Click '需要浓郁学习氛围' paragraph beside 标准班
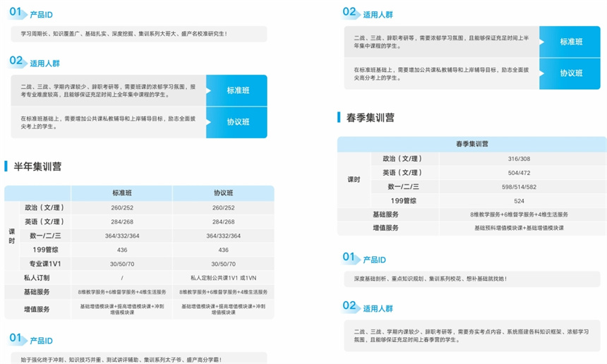 tap(441, 42)
